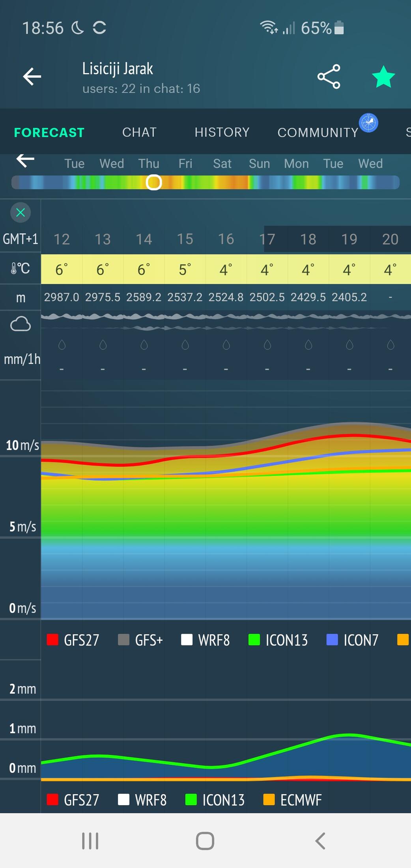
Task: Tap the 6° temperature at hour 12
Action: [x=62, y=269]
